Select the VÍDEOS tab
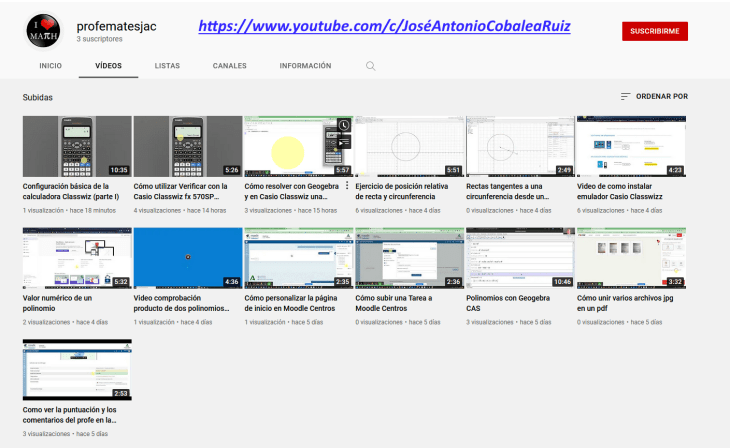 tap(109, 66)
